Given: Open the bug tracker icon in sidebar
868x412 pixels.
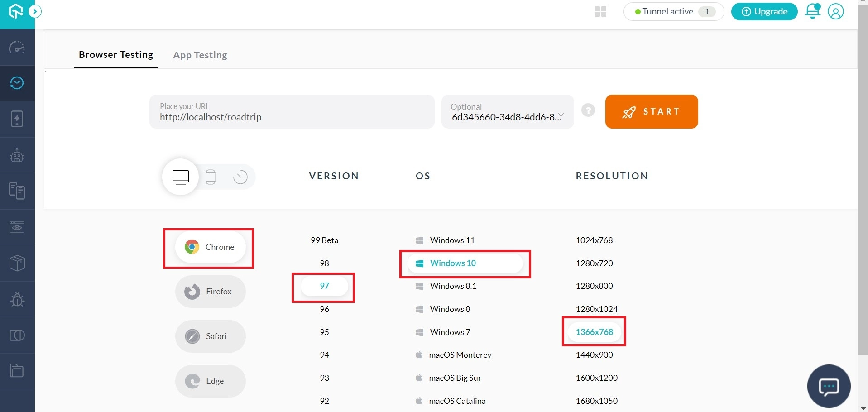Looking at the screenshot, I should click(17, 299).
